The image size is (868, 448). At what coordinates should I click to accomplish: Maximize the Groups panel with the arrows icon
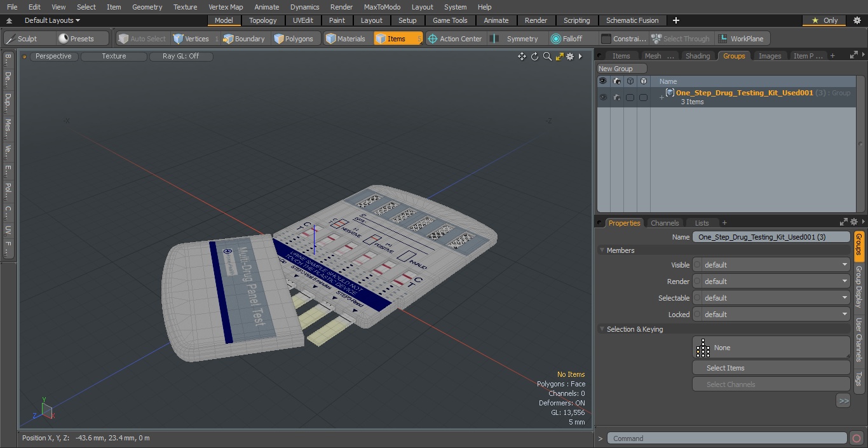coord(853,55)
